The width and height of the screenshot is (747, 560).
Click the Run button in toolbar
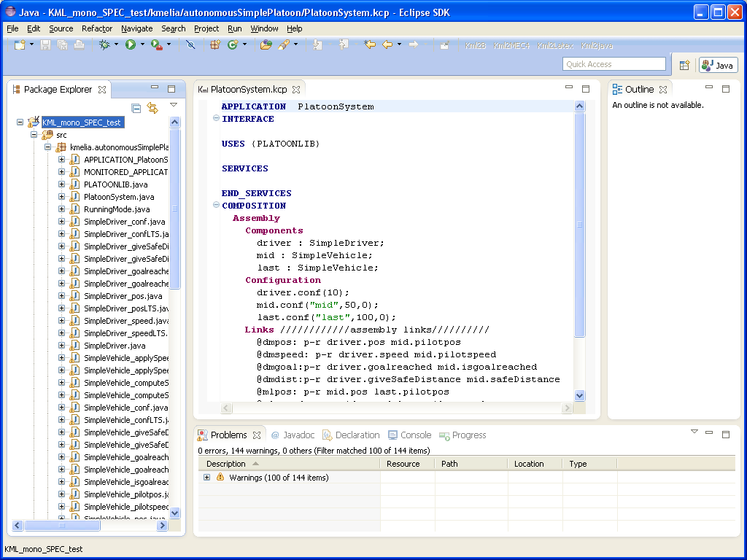130,45
